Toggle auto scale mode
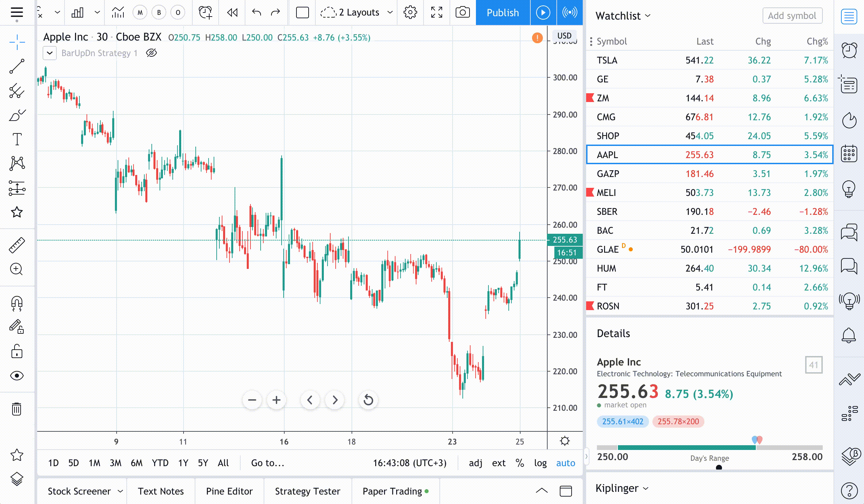The height and width of the screenshot is (504, 864). tap(566, 463)
